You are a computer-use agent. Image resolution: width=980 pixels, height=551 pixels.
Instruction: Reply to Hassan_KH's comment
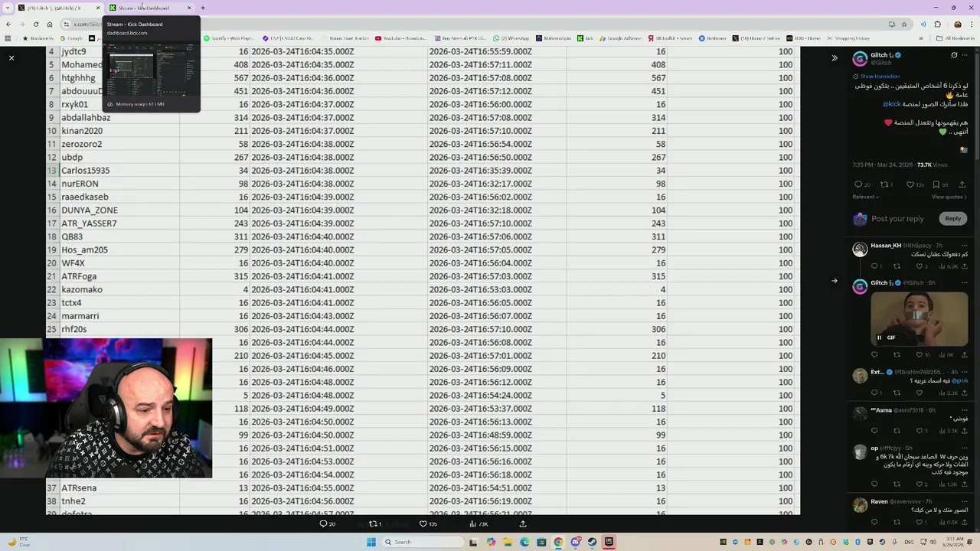click(x=874, y=266)
